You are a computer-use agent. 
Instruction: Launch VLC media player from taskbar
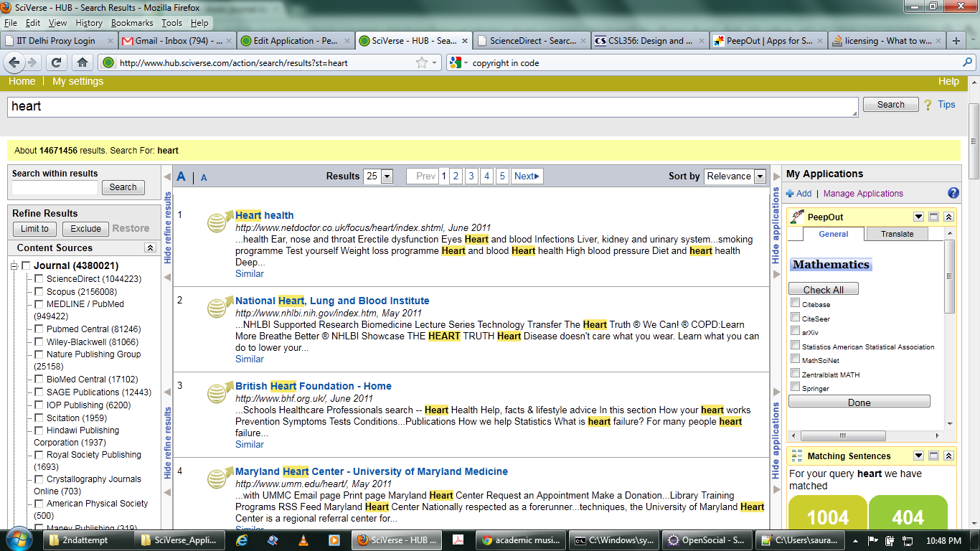[x=303, y=540]
